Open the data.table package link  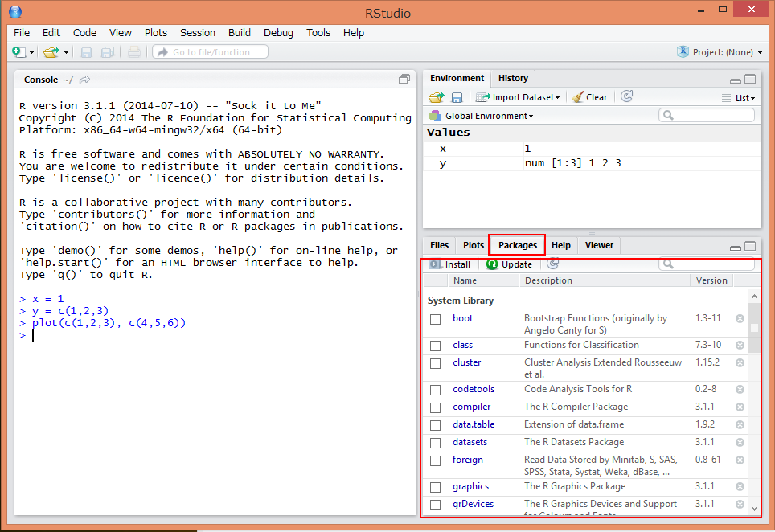coord(474,424)
